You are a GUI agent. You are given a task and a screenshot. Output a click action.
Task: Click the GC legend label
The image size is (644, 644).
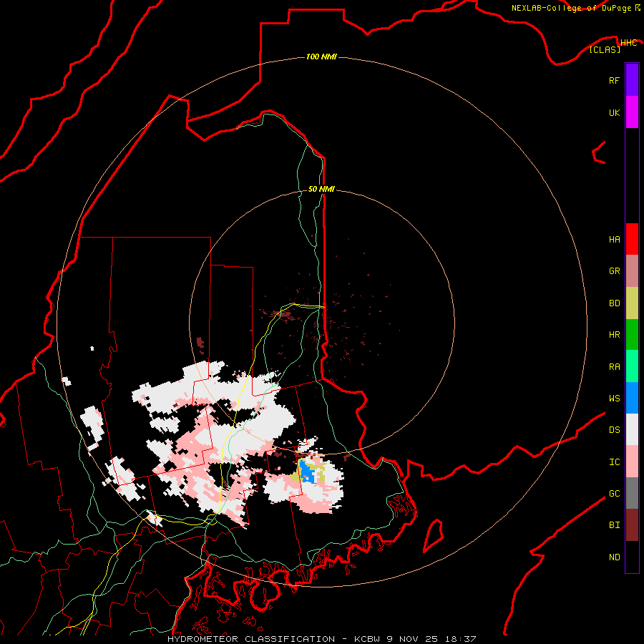point(614,494)
